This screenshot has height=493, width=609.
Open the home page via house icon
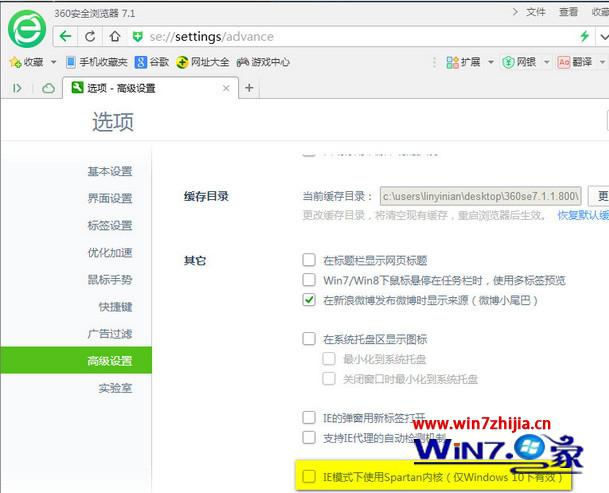point(115,37)
